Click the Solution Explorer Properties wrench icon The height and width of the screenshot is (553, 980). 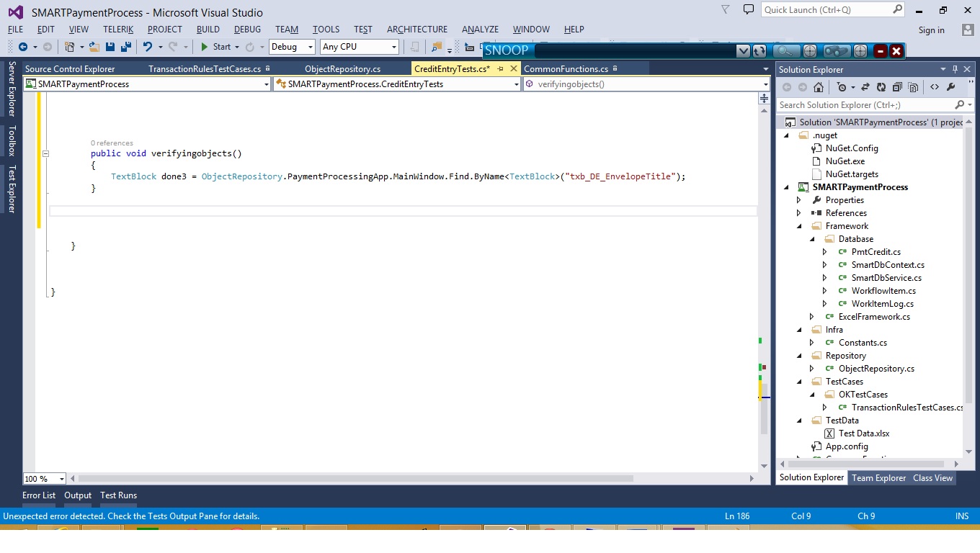click(x=950, y=87)
